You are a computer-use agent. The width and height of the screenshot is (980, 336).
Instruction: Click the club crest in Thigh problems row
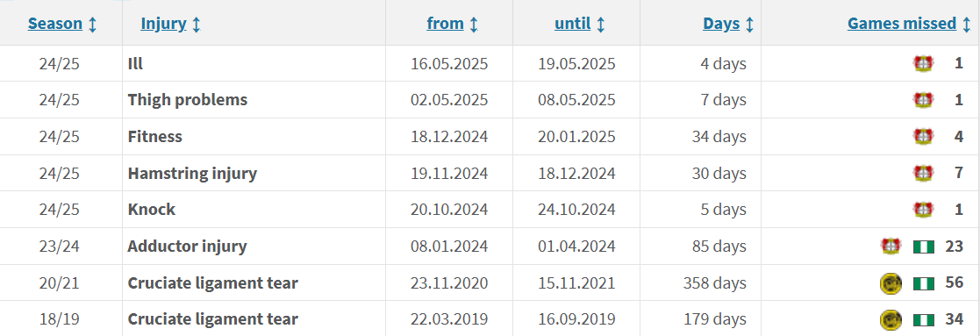[x=923, y=100]
